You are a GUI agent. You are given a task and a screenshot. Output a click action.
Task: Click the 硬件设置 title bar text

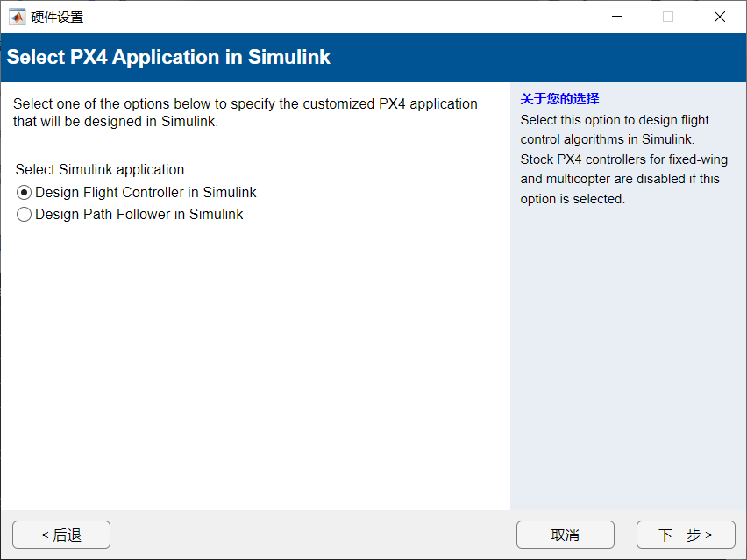click(x=58, y=17)
